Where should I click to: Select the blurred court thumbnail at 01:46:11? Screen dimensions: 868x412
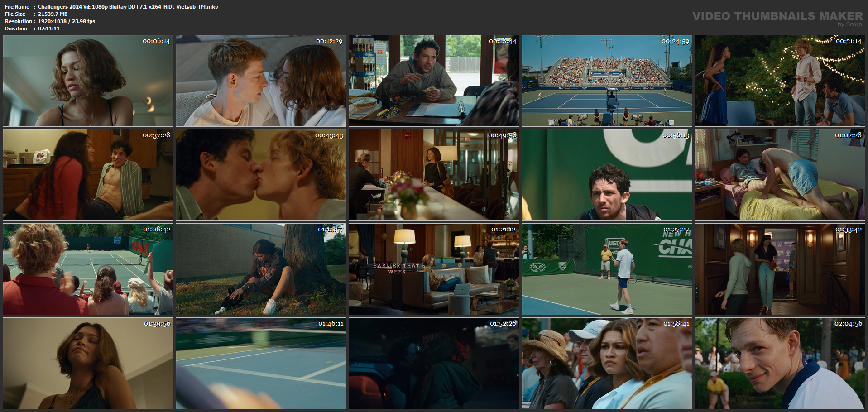tap(261, 363)
